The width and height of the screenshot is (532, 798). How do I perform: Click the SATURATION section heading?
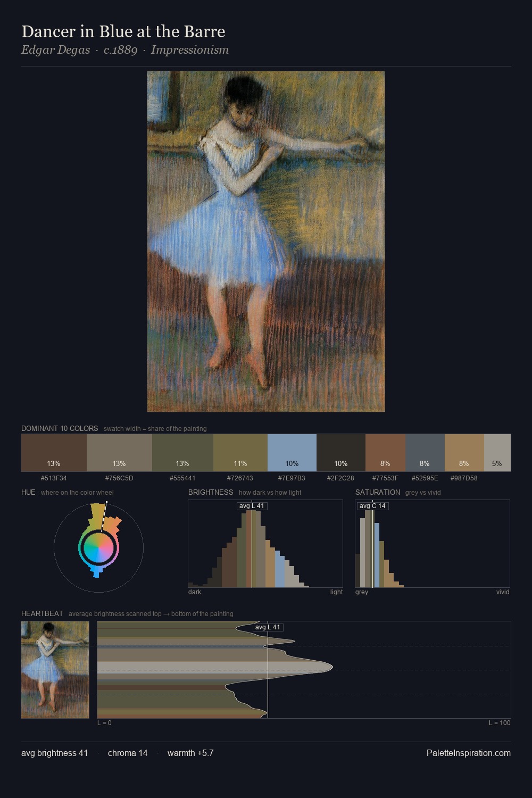pyautogui.click(x=378, y=492)
